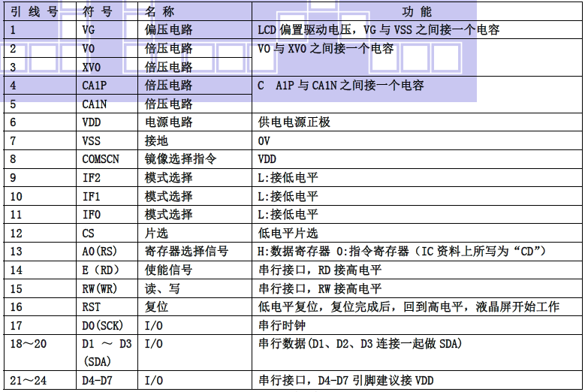Select the CA1P symbol cell
Viewport: 585px width, 392px height.
(95, 86)
